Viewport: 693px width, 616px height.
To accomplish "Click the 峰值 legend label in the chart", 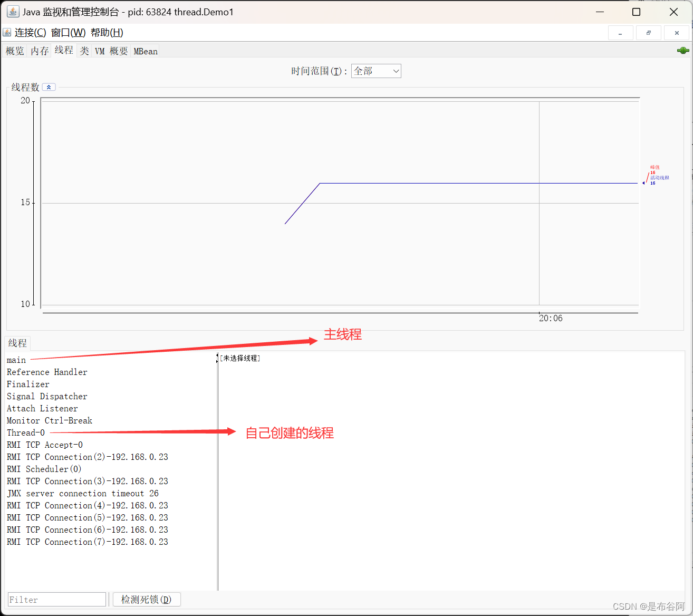I will [x=655, y=167].
